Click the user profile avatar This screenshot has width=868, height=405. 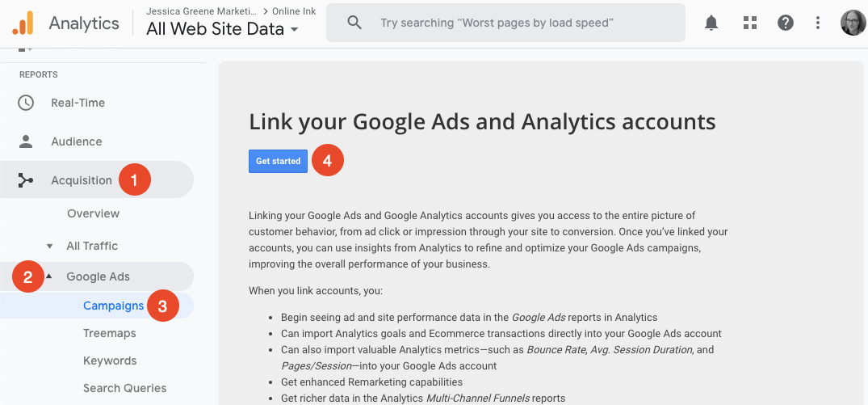[x=853, y=23]
